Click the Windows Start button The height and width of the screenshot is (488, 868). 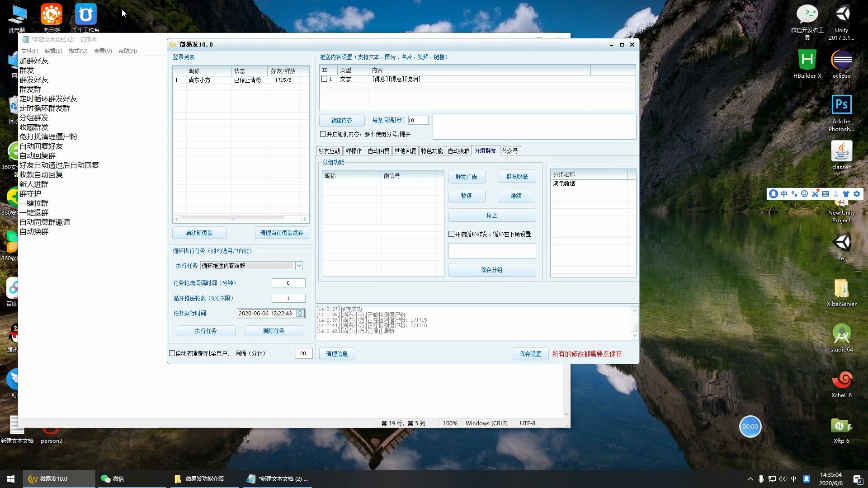coord(11,479)
